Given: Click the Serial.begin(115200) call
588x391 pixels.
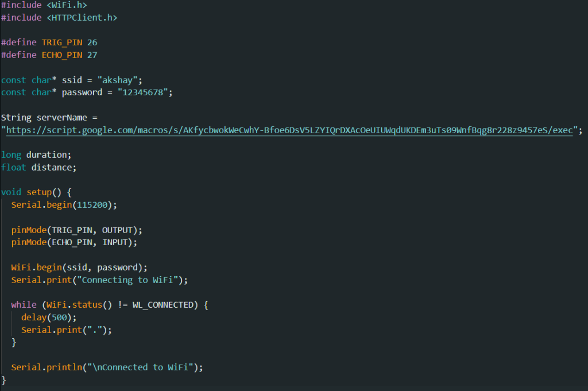Looking at the screenshot, I should pyautogui.click(x=64, y=205).
